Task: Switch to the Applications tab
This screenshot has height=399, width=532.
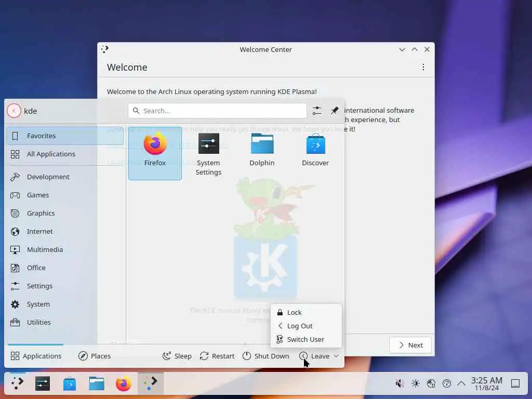Action: click(36, 356)
